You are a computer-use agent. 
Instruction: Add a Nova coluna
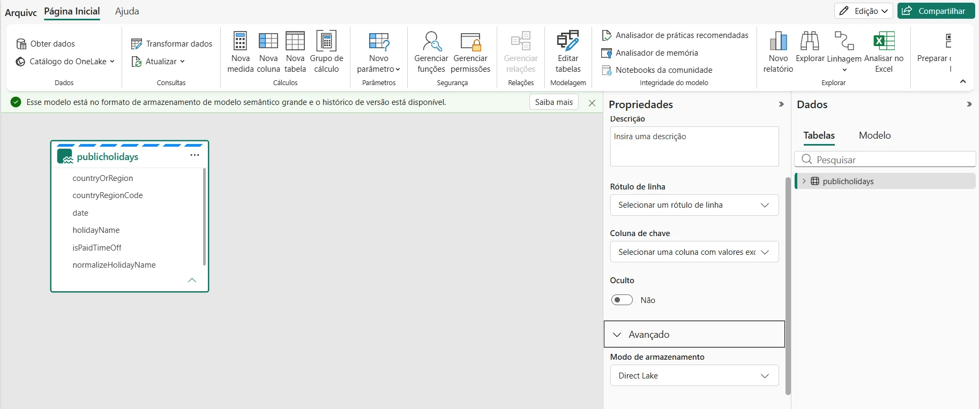(268, 52)
